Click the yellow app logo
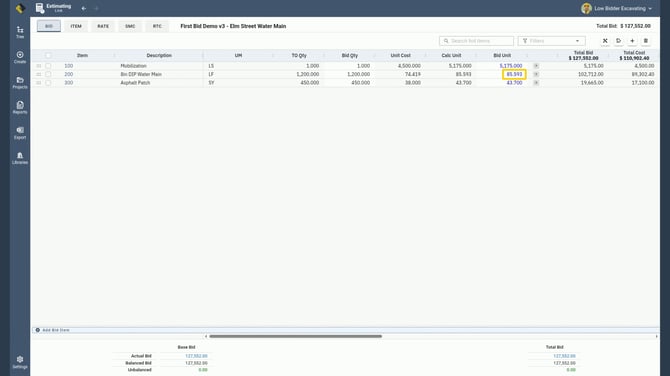 pos(20,8)
